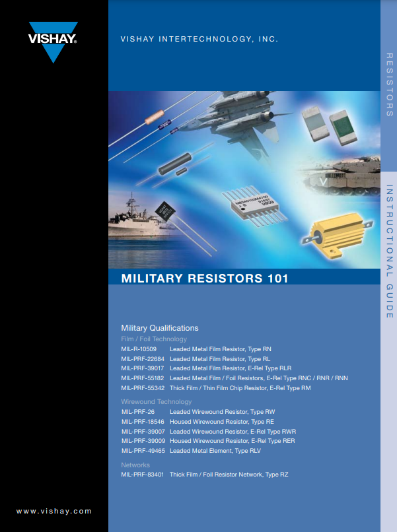Viewport: 397px width, 532px height.
Task: Click 'Housed Wirewound Resistor, Type RE'
Action: click(x=222, y=422)
